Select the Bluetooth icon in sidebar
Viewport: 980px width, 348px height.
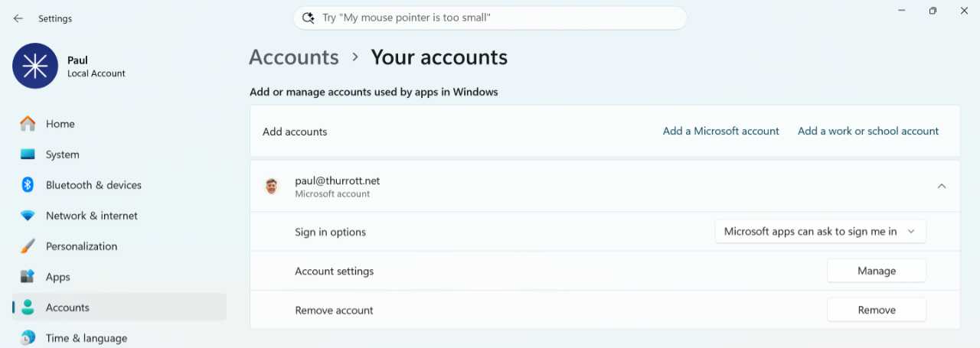click(28, 185)
